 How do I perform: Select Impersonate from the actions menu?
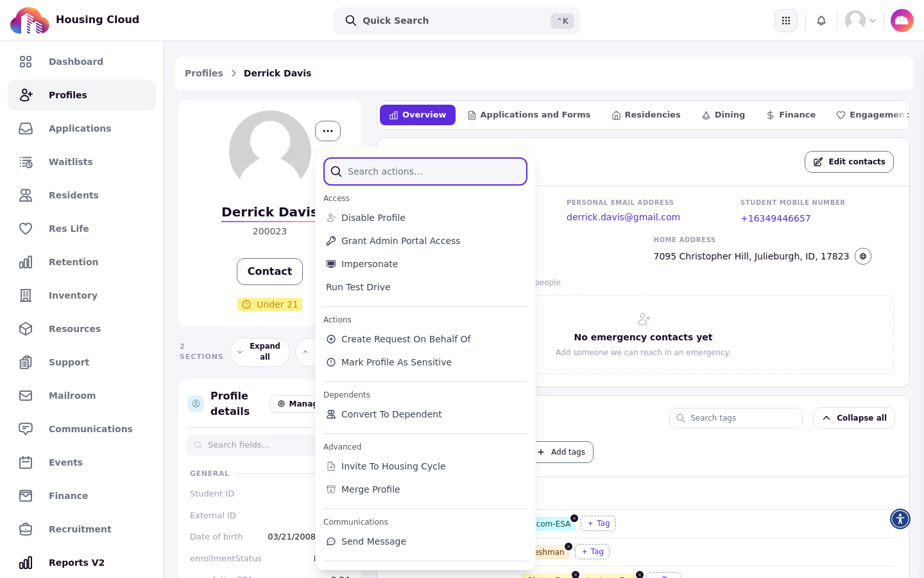pyautogui.click(x=425, y=264)
